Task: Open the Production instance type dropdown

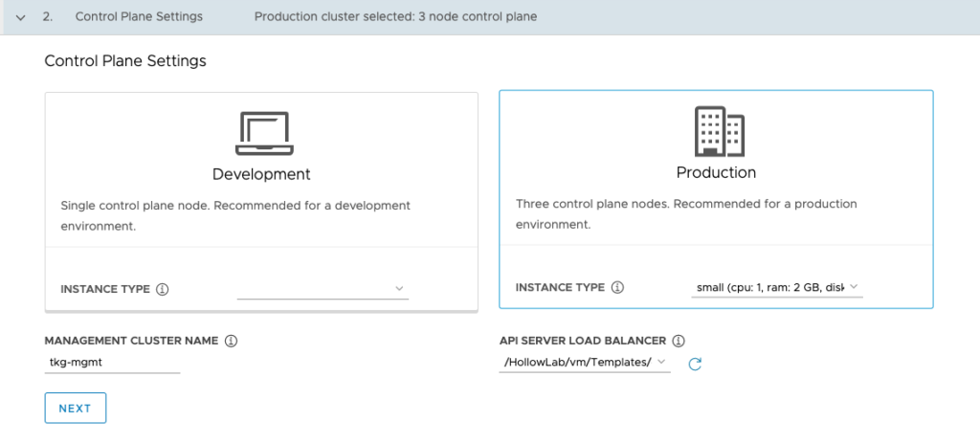Action: click(x=776, y=287)
